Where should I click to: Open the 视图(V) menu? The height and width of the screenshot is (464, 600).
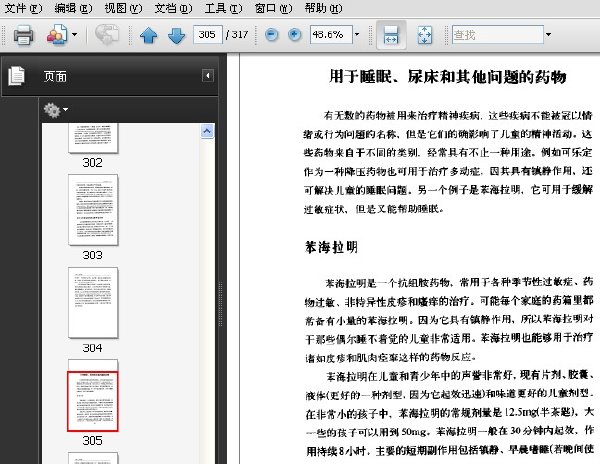click(123, 8)
